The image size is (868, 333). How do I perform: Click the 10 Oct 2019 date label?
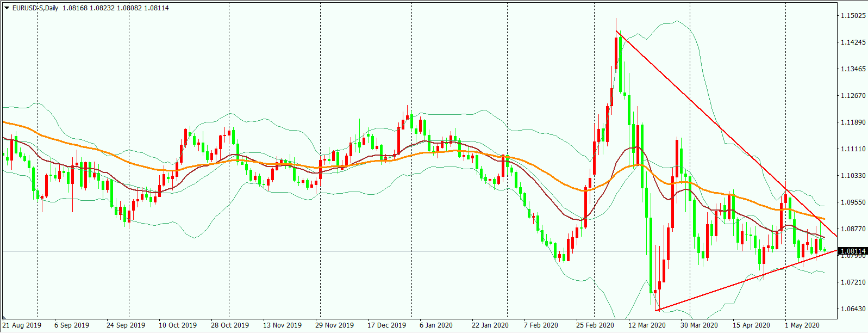[x=178, y=325]
